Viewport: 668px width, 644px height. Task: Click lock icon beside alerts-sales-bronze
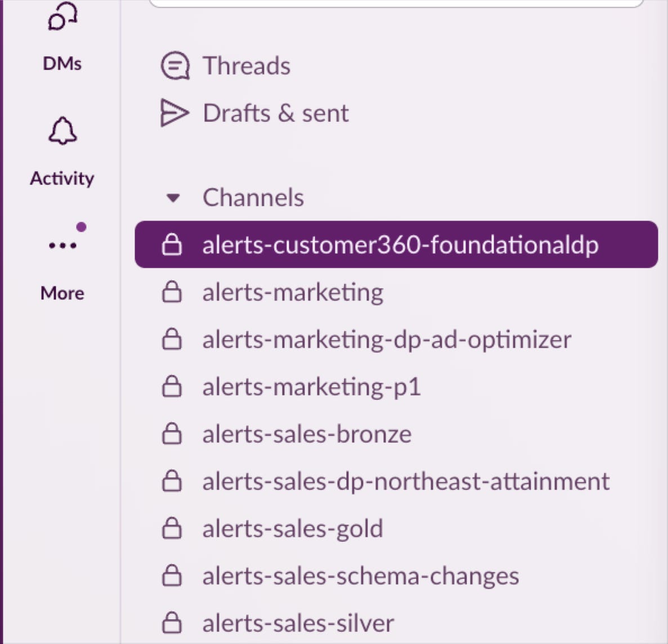pyautogui.click(x=172, y=434)
